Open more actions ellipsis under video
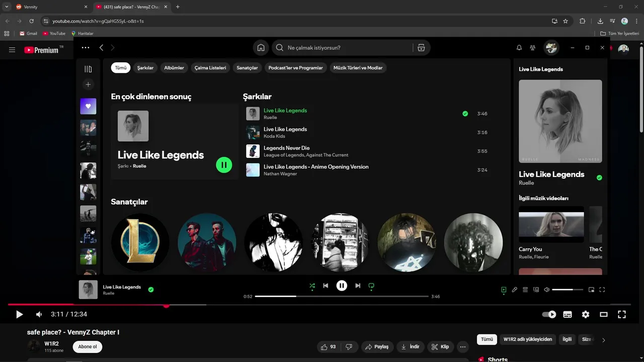The width and height of the screenshot is (644, 362). click(463, 347)
